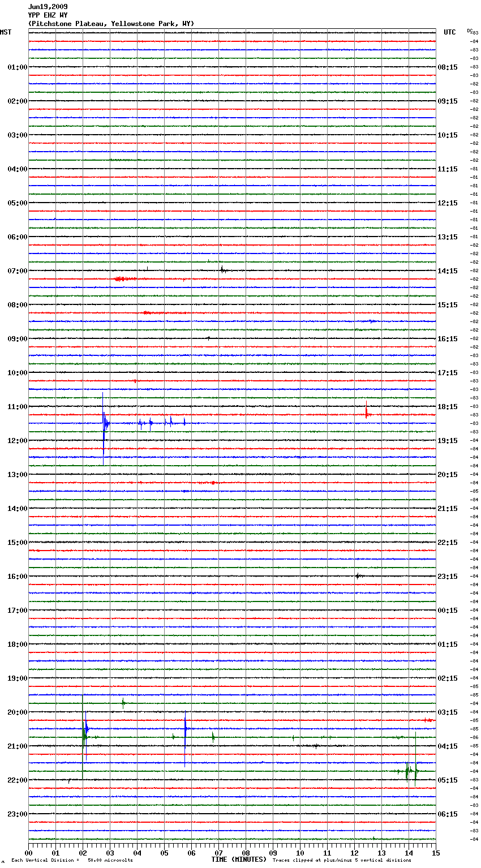Select the 01:15 UTC time label

pyautogui.click(x=448, y=644)
